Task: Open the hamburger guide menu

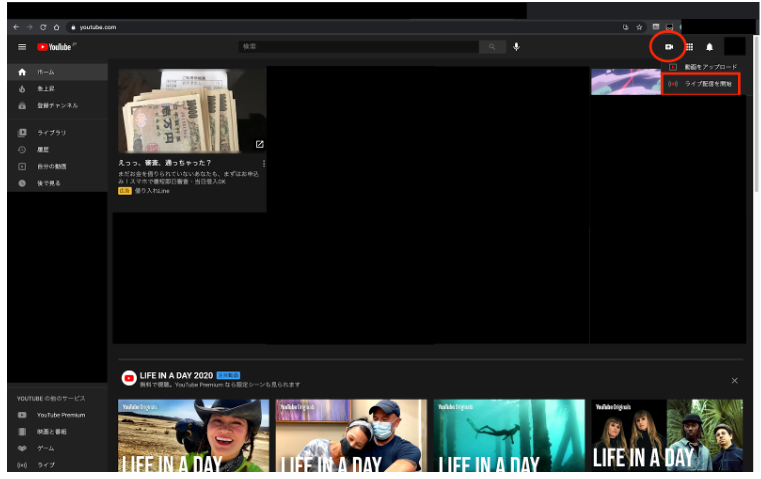Action: pyautogui.click(x=22, y=47)
